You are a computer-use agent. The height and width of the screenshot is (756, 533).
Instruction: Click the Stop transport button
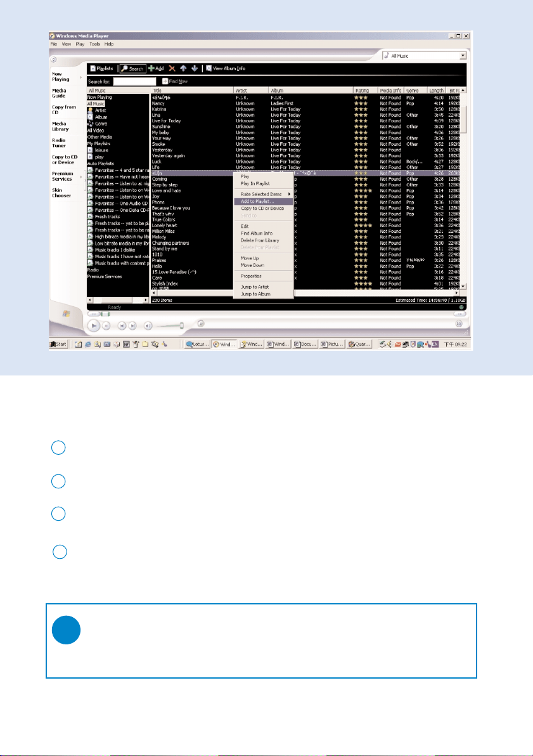pos(106,326)
